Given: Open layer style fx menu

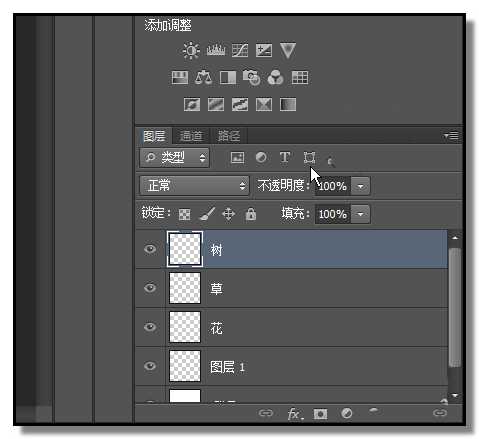Looking at the screenshot, I should point(295,414).
